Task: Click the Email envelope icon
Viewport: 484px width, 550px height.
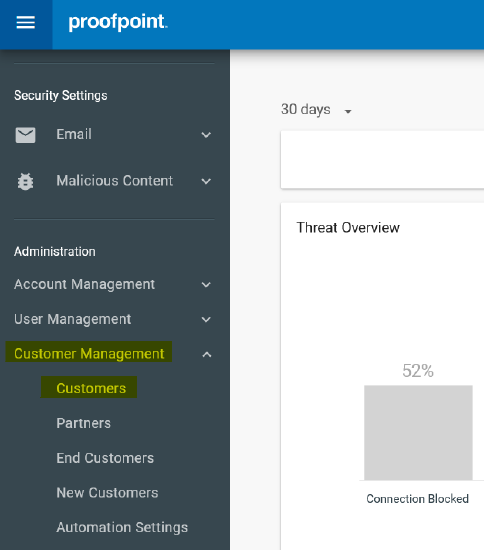Action: (x=25, y=135)
